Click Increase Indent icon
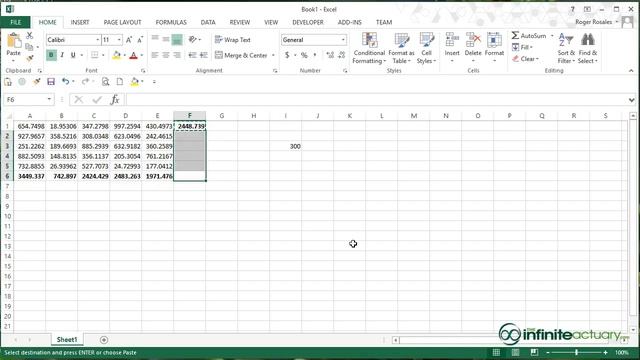This screenshot has height=360, width=640. click(x=203, y=55)
